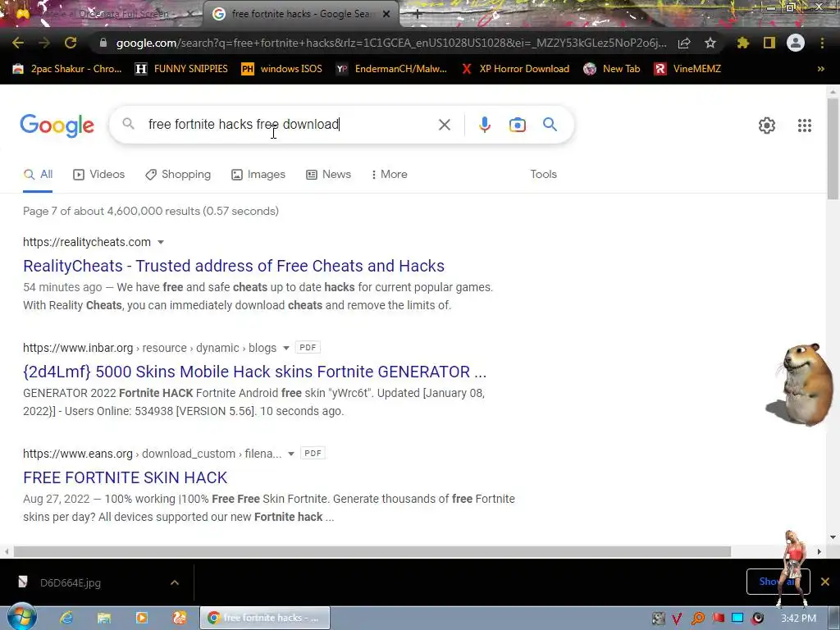840x630 pixels.
Task: Open windows ISOS bookmark
Action: pos(282,69)
